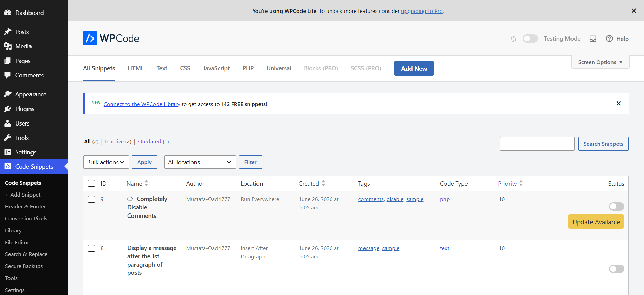Screen dimensions: 644x295
Task: Filter by Inactive snippets link
Action: [x=114, y=141]
